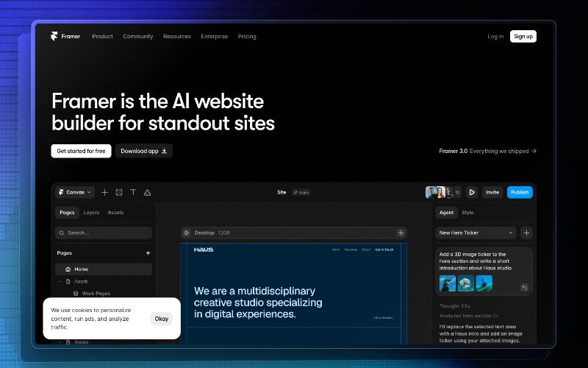Click Get started for free

tap(81, 151)
